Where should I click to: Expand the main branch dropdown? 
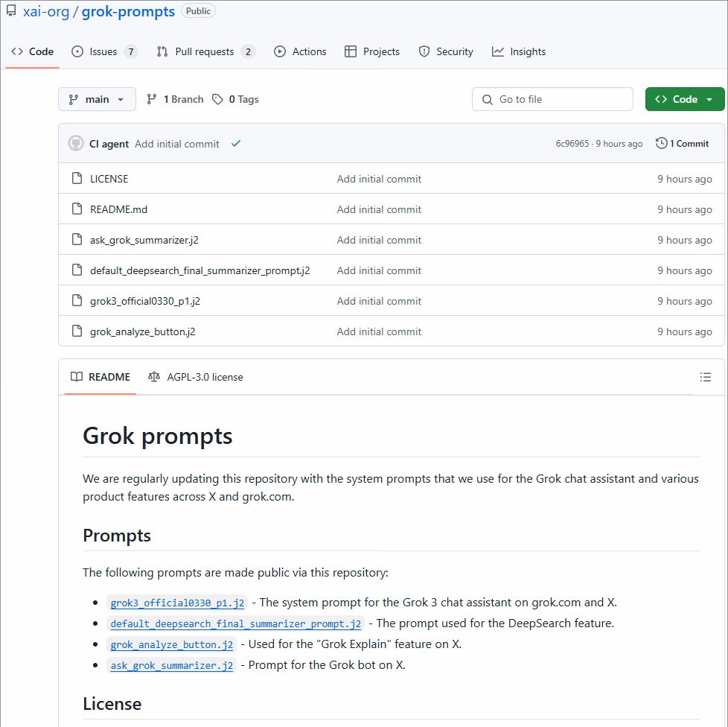pyautogui.click(x=97, y=99)
